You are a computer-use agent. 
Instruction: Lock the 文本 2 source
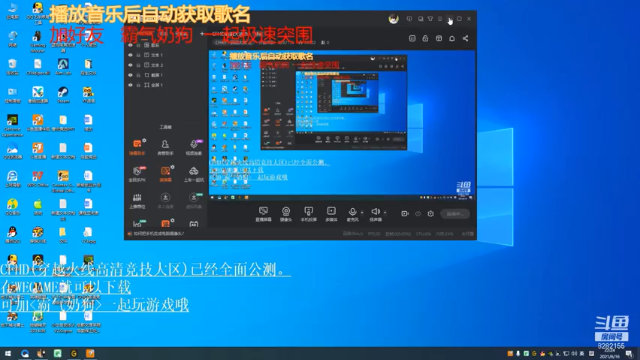tap(138, 65)
